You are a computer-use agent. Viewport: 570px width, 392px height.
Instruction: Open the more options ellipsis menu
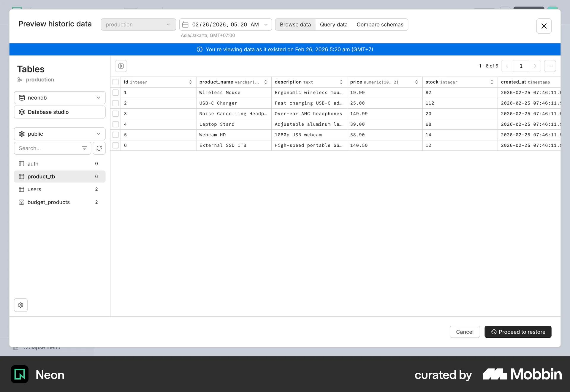click(550, 66)
